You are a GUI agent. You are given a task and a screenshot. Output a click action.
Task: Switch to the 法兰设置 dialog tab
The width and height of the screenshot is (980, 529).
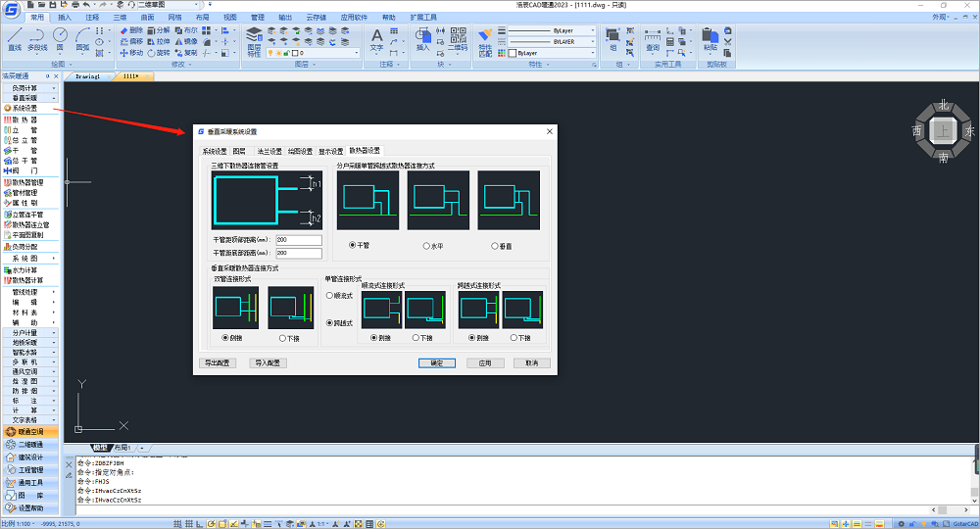pyautogui.click(x=269, y=152)
